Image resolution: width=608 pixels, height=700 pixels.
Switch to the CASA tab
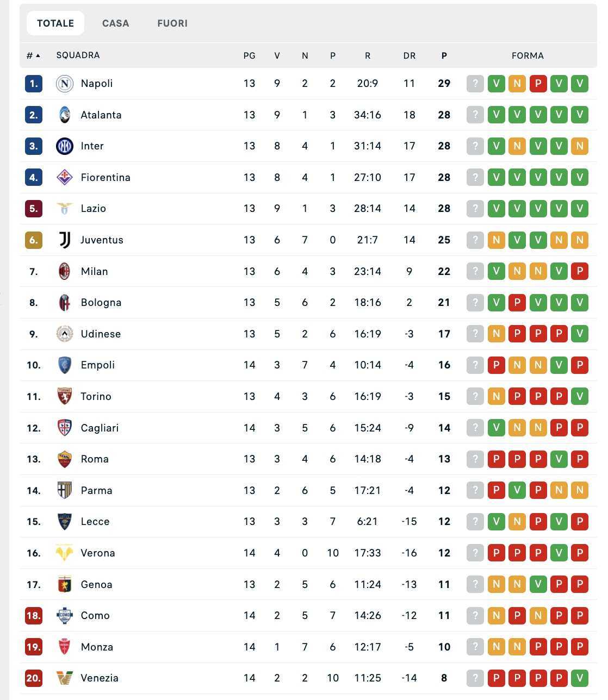[116, 23]
